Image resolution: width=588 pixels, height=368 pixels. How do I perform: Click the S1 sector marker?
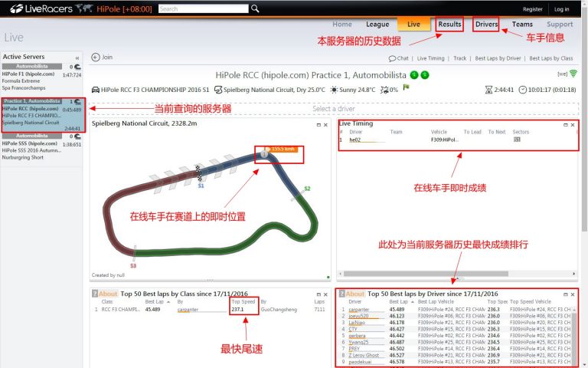click(201, 186)
